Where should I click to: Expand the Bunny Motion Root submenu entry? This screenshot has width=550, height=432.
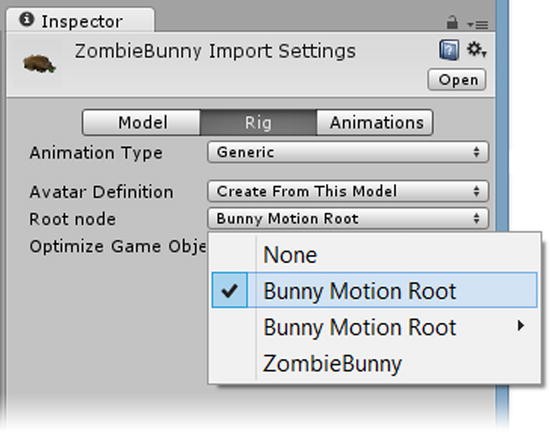(x=375, y=327)
